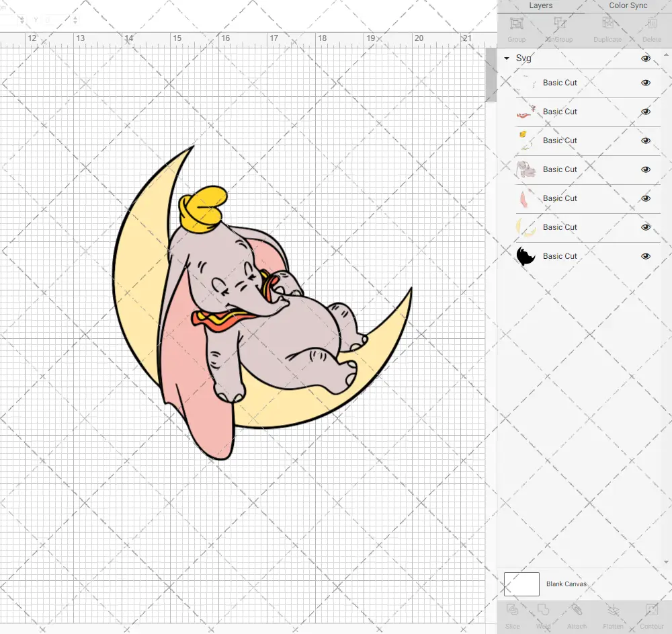Image resolution: width=672 pixels, height=634 pixels.
Task: Click the Basic Cut text beside red collar
Action: pos(560,112)
